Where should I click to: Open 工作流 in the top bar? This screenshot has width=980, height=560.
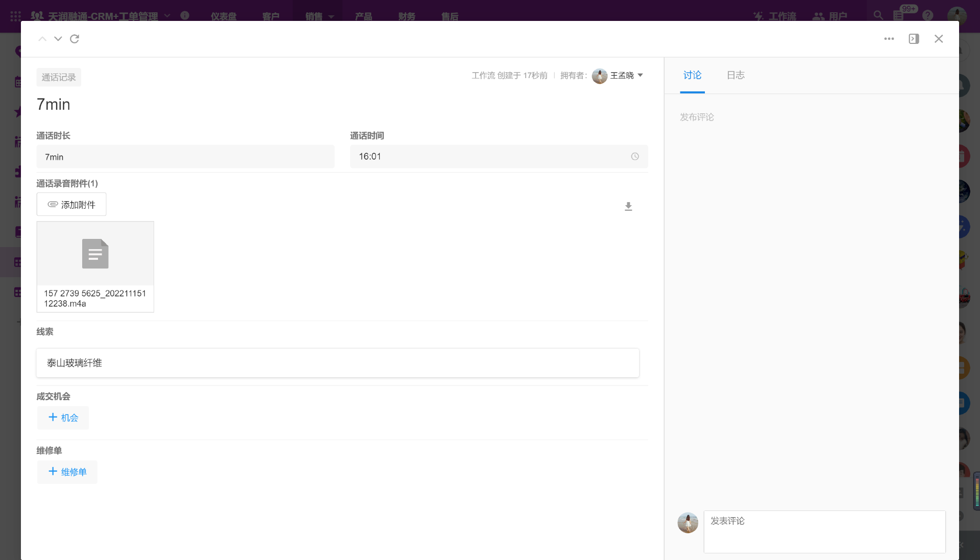point(775,16)
